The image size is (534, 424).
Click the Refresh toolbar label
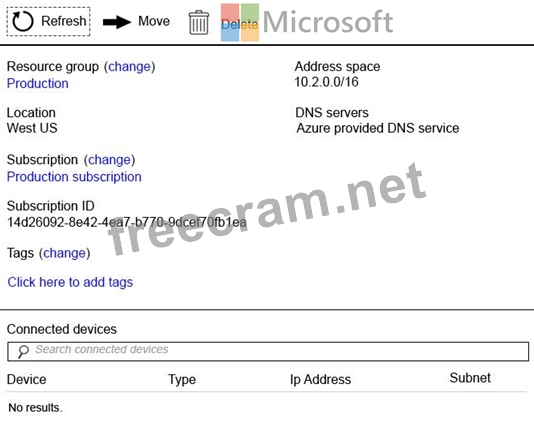pos(64,21)
